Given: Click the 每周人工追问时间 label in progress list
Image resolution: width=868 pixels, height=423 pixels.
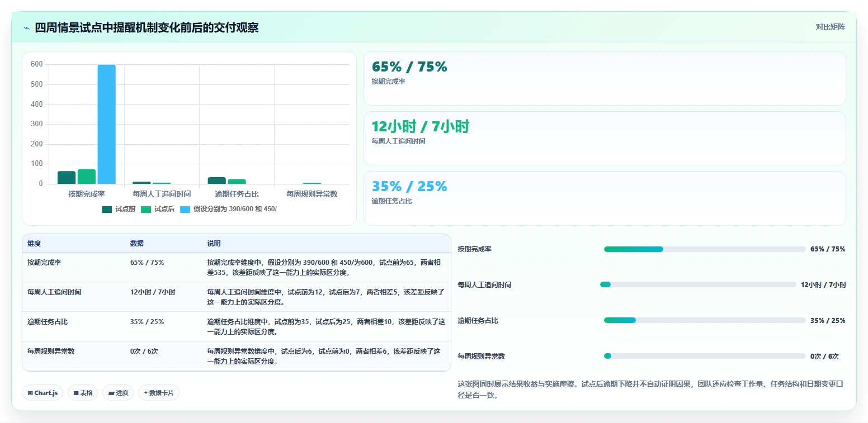Looking at the screenshot, I should click(x=485, y=285).
